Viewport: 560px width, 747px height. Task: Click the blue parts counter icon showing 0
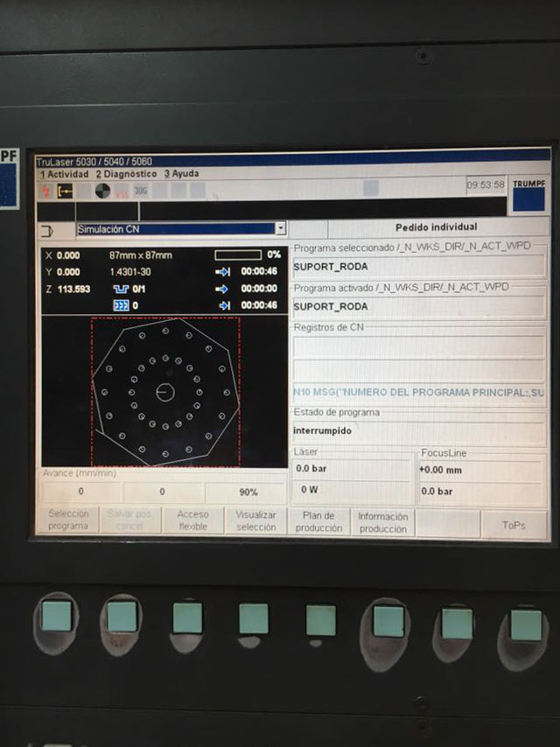point(121,305)
